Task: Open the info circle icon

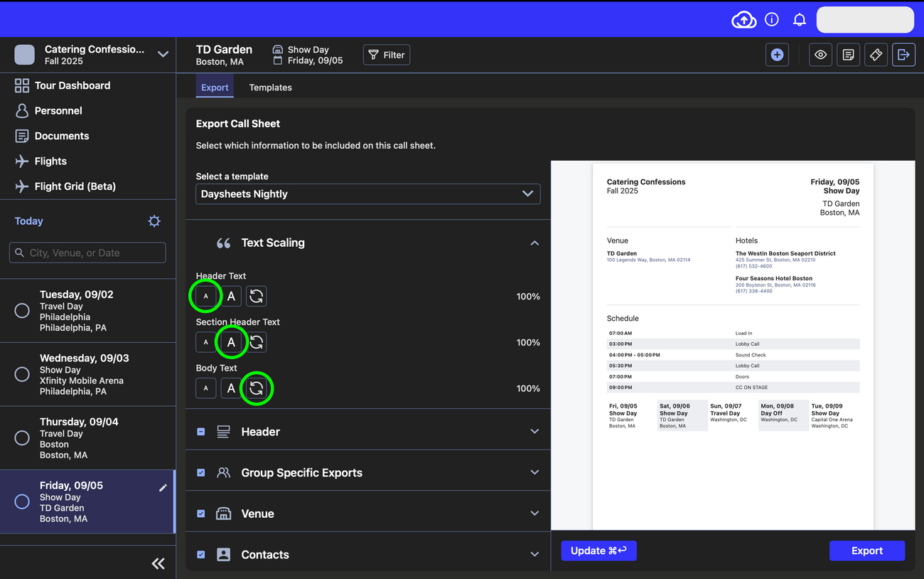Action: [x=772, y=20]
